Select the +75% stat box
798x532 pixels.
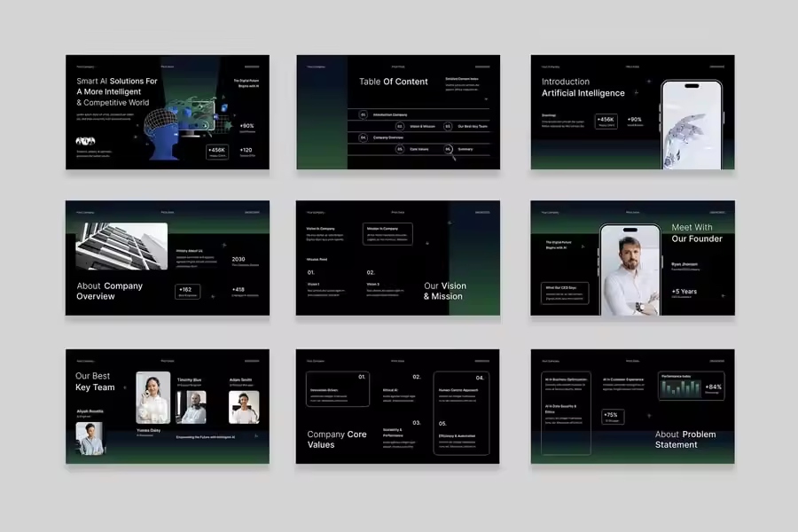tap(613, 417)
